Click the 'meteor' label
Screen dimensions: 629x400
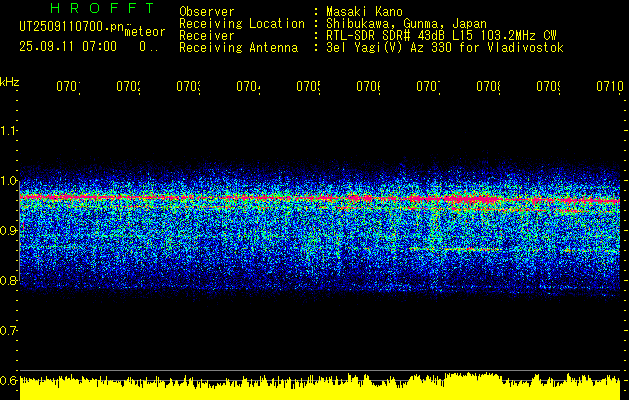pos(144,32)
